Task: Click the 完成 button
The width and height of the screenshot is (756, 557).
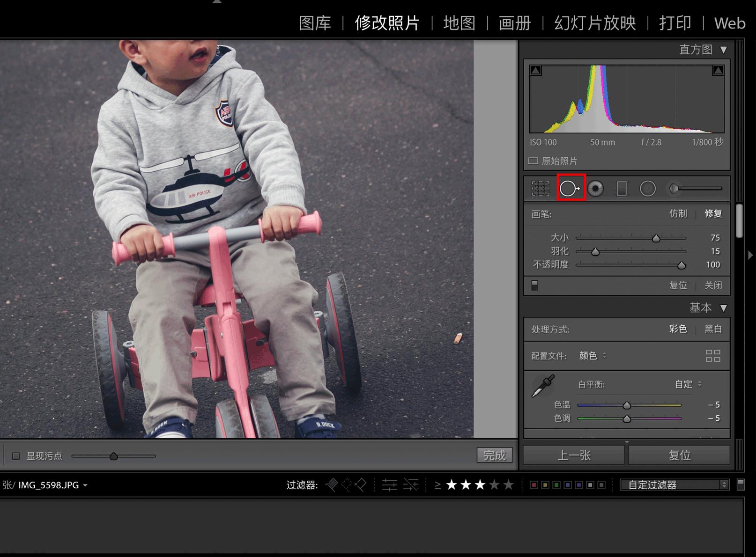Action: [494, 455]
